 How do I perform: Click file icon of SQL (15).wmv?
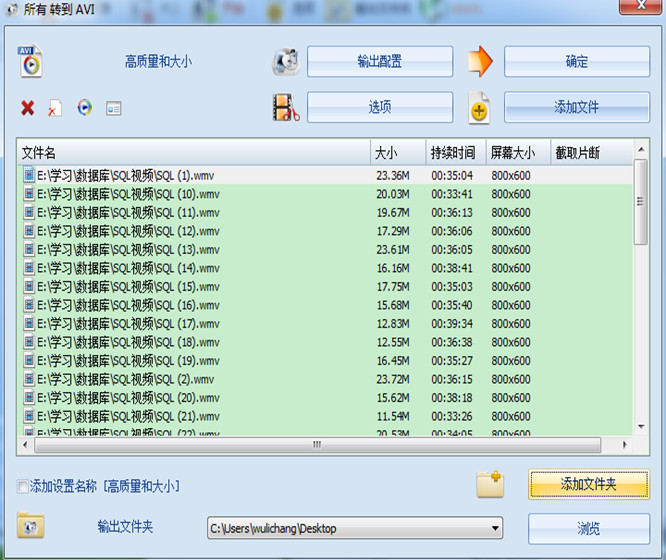pos(29,286)
